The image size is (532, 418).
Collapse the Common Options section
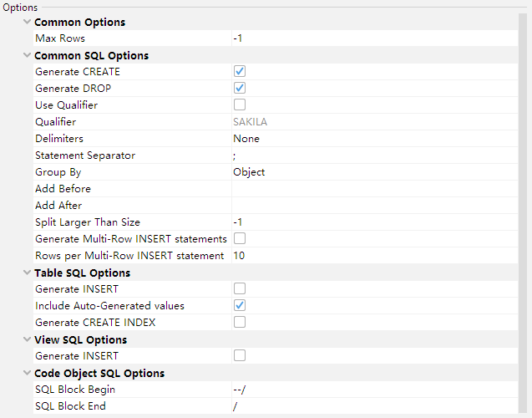(28, 22)
